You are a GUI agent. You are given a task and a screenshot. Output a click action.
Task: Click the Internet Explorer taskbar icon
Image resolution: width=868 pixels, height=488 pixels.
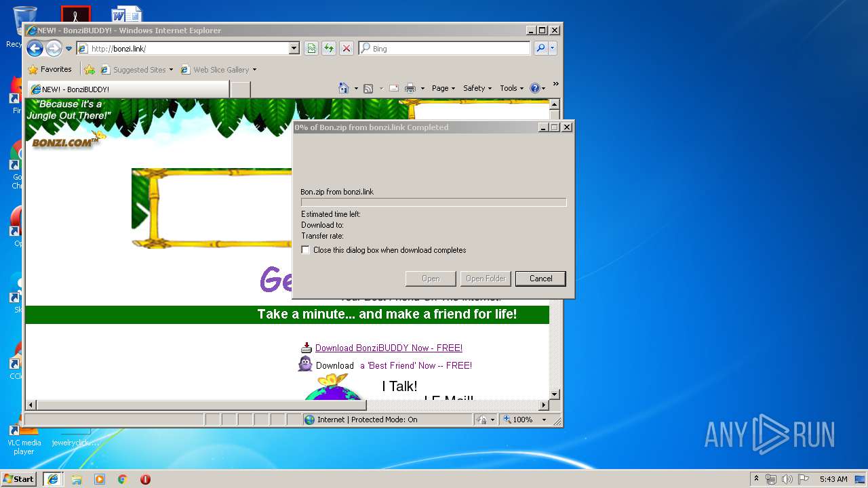point(52,479)
